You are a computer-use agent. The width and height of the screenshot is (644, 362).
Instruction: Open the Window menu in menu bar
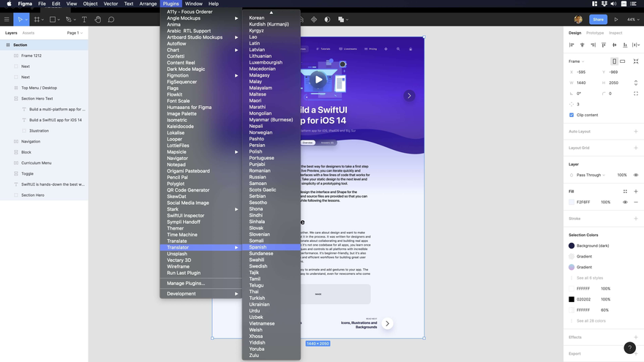(x=193, y=4)
